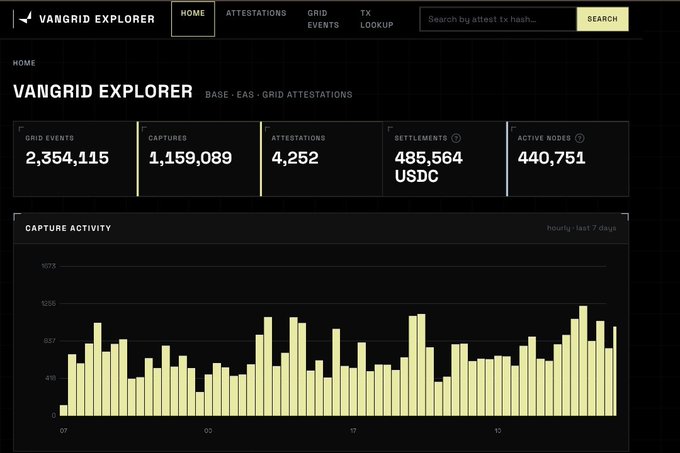This screenshot has width=680, height=453.
Task: Click the y-axis label 837
Action: coord(49,341)
